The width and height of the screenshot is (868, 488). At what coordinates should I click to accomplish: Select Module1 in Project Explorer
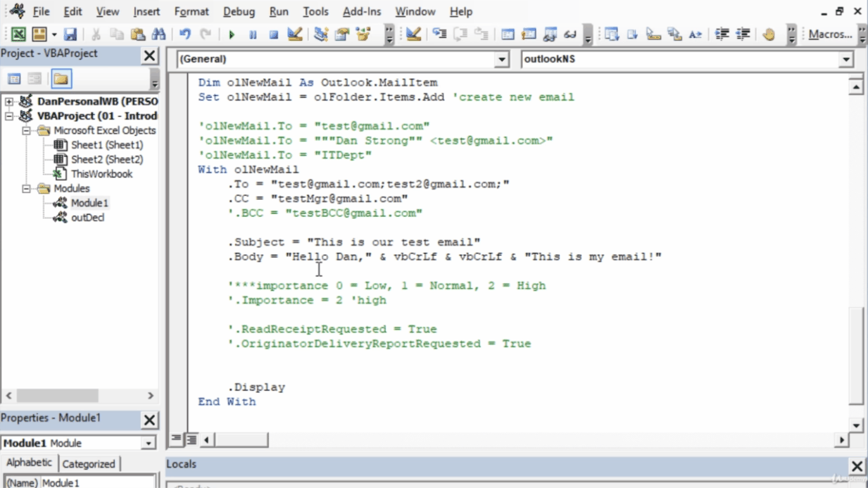pos(91,203)
